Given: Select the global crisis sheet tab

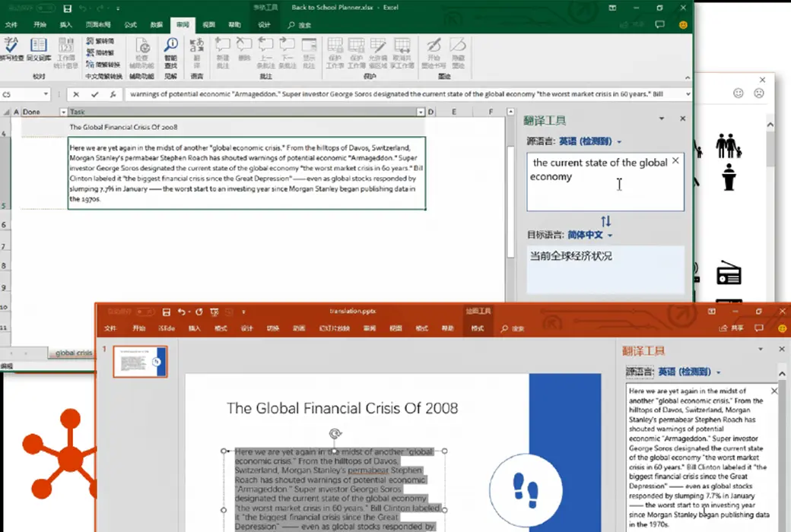Looking at the screenshot, I should [74, 353].
